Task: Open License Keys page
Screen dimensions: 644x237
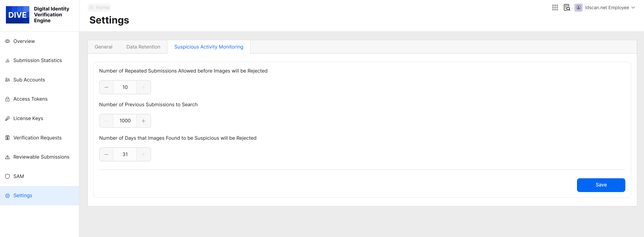Action: pyautogui.click(x=28, y=118)
